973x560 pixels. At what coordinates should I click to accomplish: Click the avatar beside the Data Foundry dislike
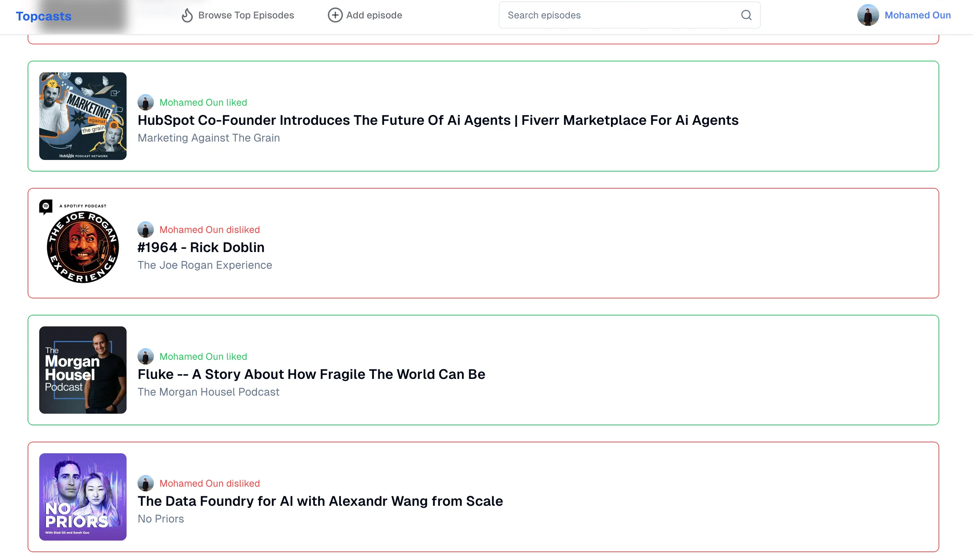tap(145, 484)
